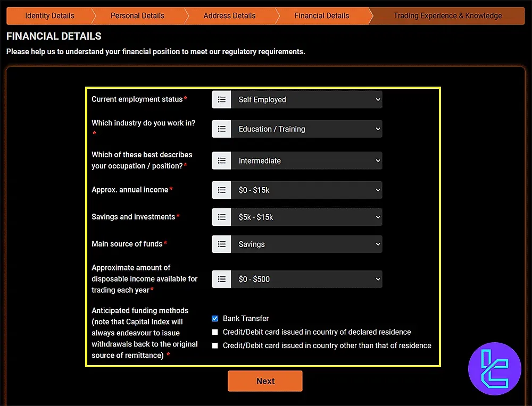Click list icon next to Main source of funds
Viewport: 532px width, 406px height.
[222, 244]
